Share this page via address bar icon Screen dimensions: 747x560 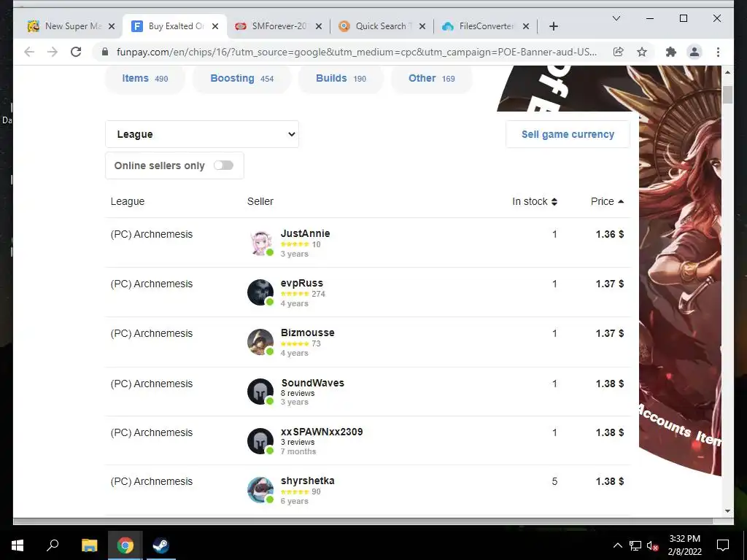(x=619, y=52)
